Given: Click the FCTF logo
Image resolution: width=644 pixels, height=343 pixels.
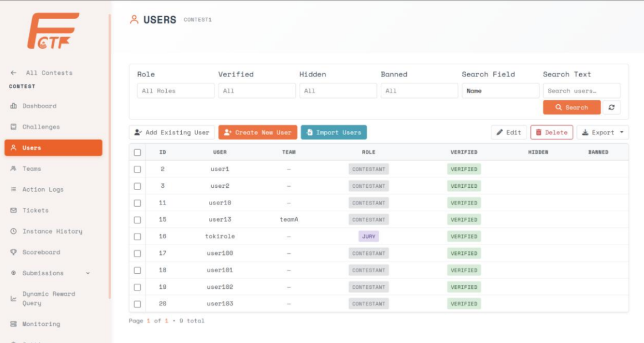Looking at the screenshot, I should click(x=53, y=31).
